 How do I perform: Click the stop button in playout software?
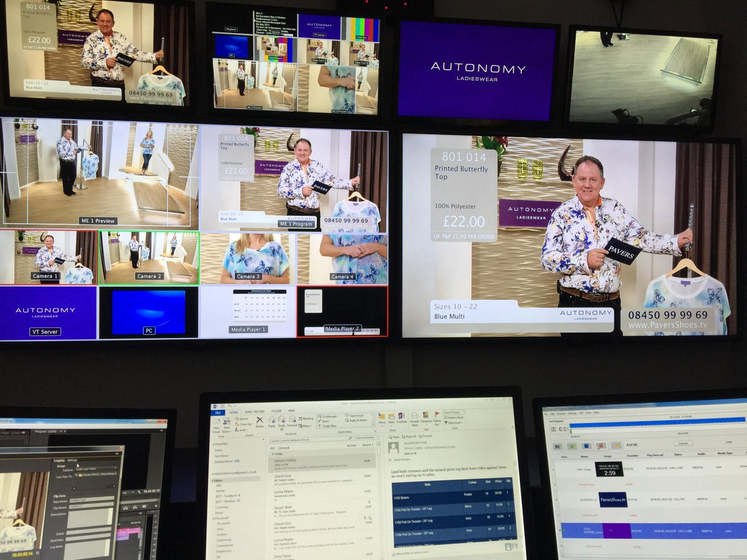[586, 446]
